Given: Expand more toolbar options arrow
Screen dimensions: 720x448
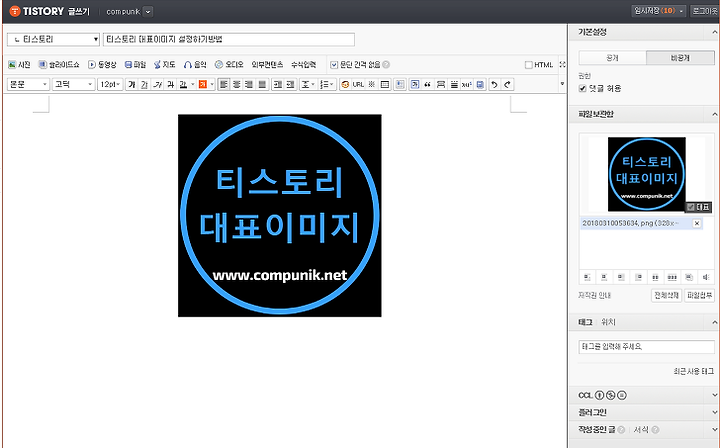Looking at the screenshot, I should click(x=562, y=84).
